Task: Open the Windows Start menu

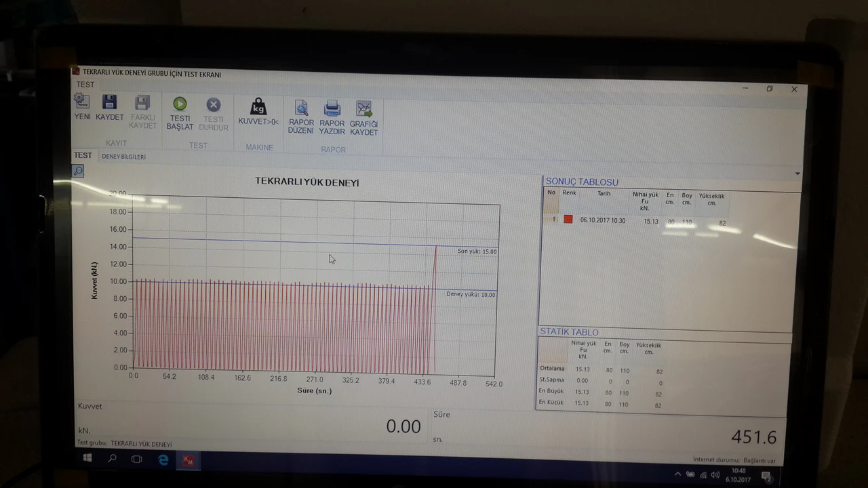Action: click(87, 459)
